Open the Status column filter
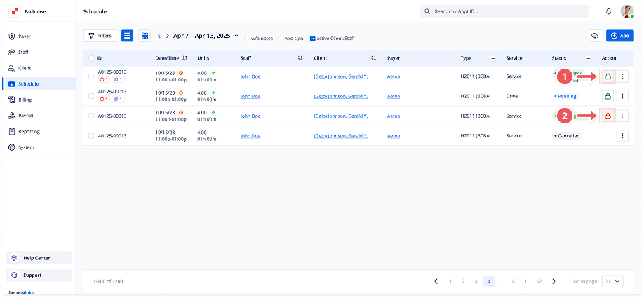644x298 pixels. [588, 58]
